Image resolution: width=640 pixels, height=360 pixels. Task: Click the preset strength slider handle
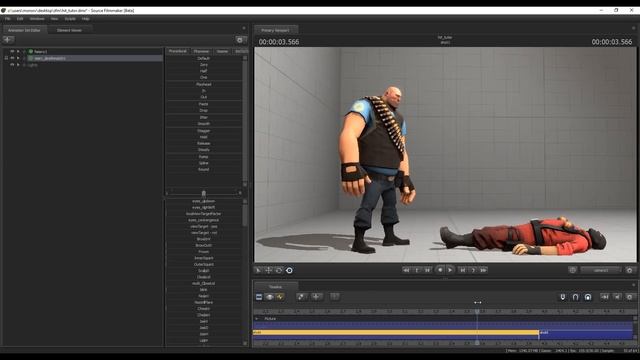point(204,193)
